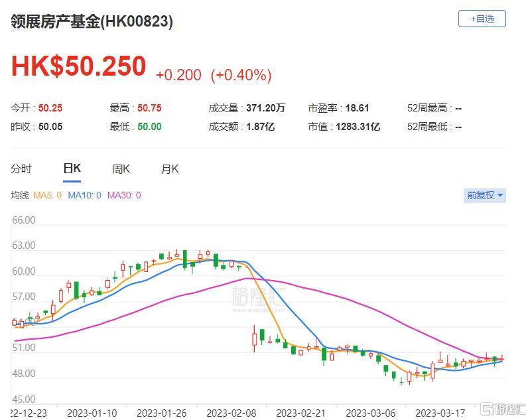Viewport: 530px width, 420px height.
Task: Click the 2023-01-26 date axis label
Action: (162, 413)
